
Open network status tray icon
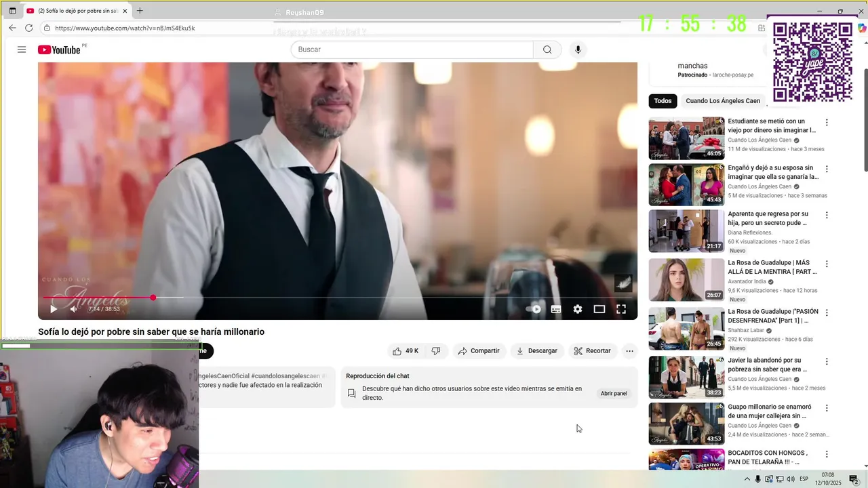coord(779,479)
